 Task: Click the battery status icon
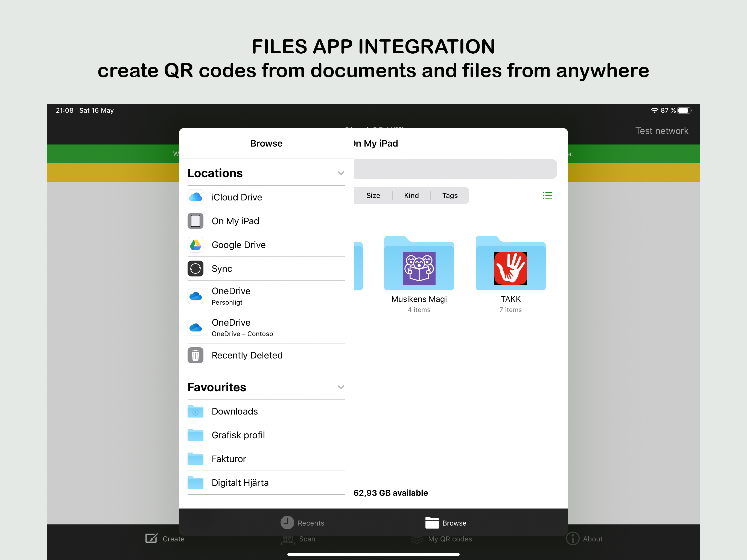tap(684, 110)
